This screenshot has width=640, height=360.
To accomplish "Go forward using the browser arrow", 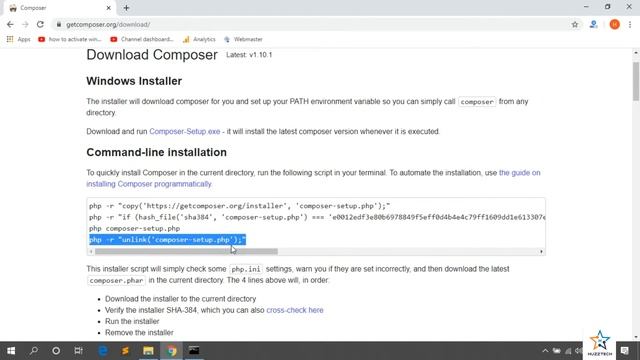I will pos(25,24).
